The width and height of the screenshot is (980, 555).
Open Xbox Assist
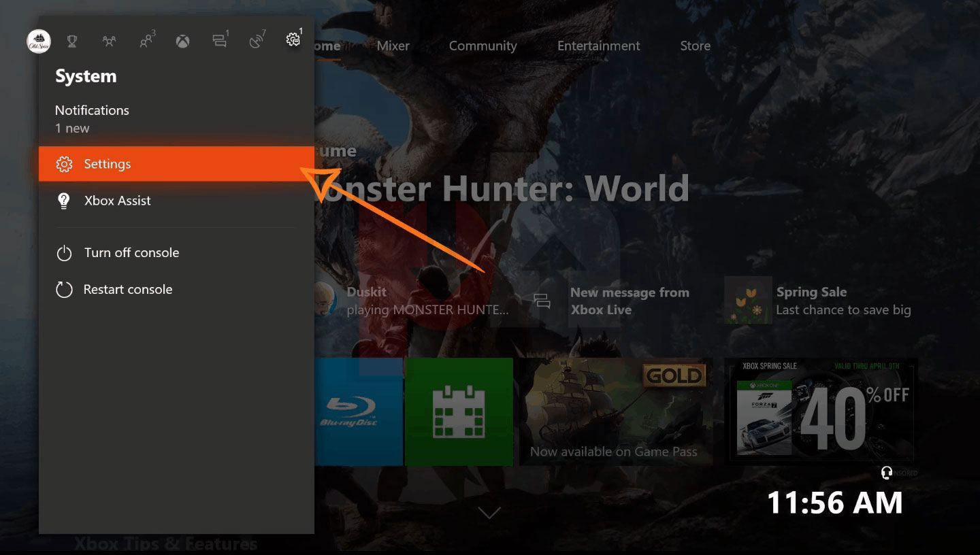click(176, 201)
